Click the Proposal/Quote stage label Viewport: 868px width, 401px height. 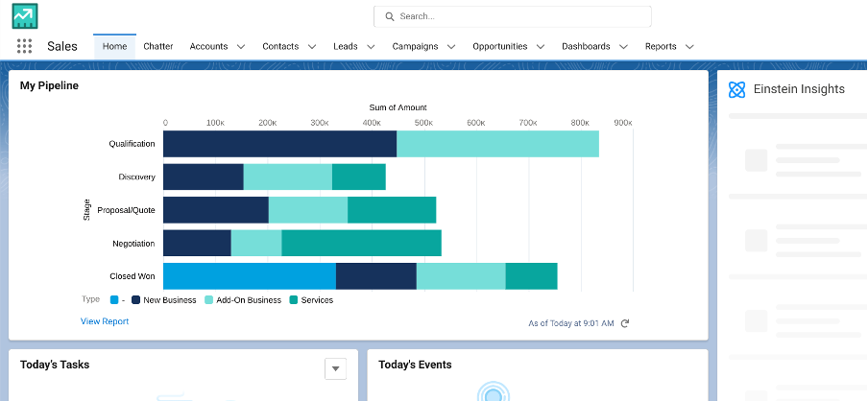[x=126, y=210]
